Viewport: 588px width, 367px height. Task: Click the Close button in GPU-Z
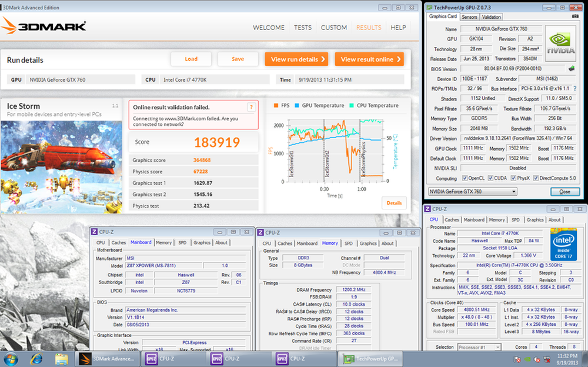pyautogui.click(x=564, y=192)
